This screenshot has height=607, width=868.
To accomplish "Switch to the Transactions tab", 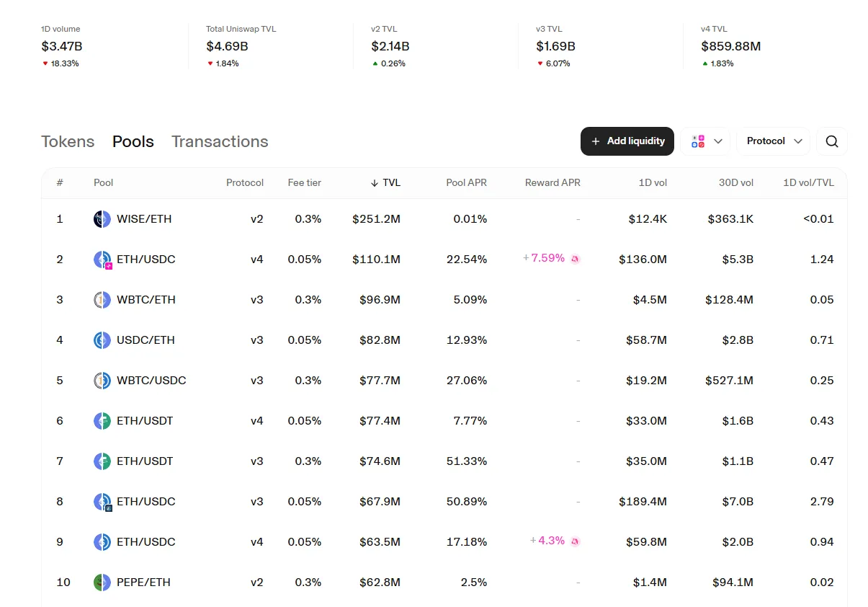I will click(220, 141).
